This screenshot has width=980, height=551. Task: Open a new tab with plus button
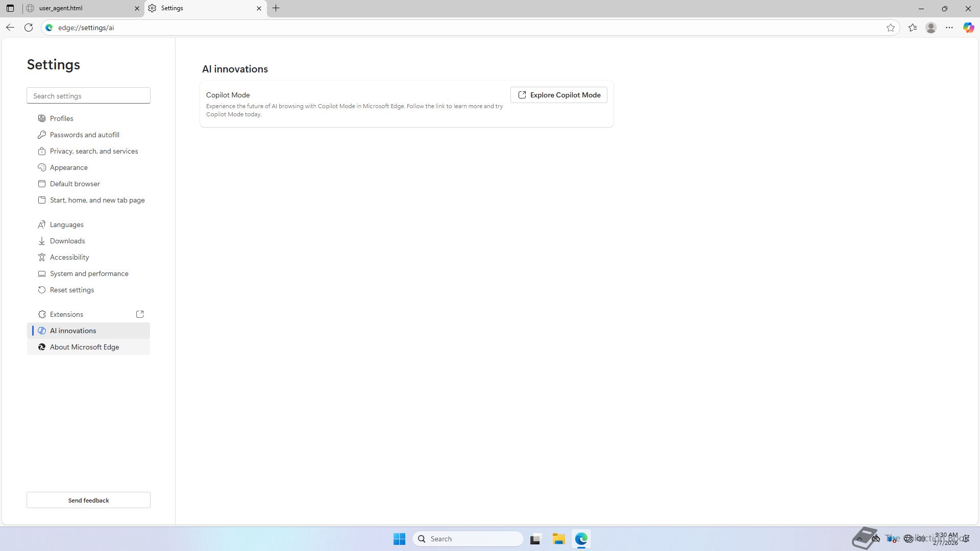coord(276,8)
